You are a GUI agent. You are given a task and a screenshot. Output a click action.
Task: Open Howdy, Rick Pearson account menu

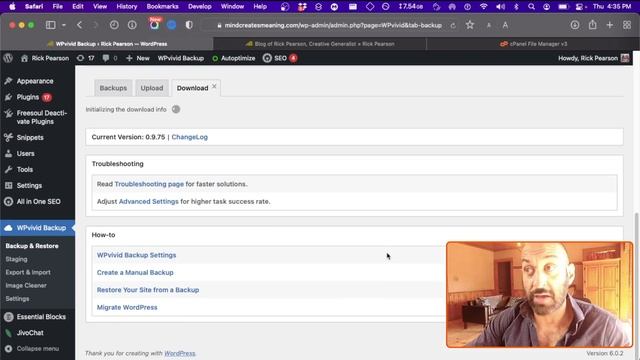[x=593, y=58]
